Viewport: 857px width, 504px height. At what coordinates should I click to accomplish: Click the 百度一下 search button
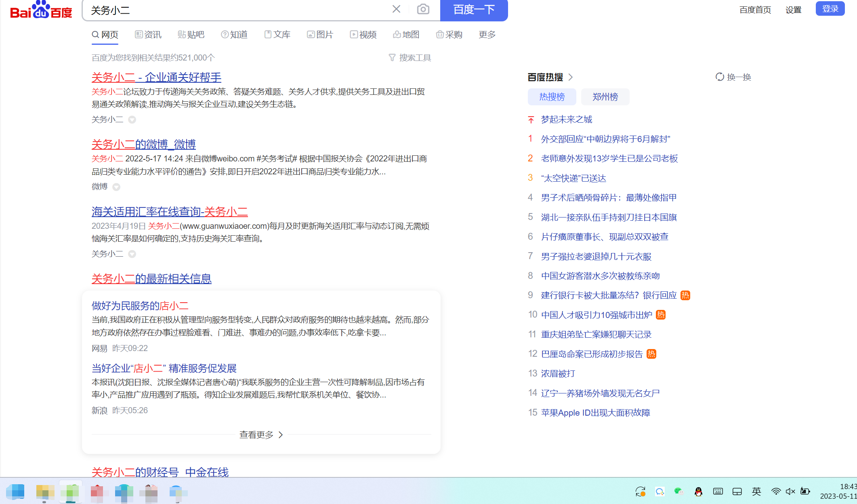tap(474, 10)
